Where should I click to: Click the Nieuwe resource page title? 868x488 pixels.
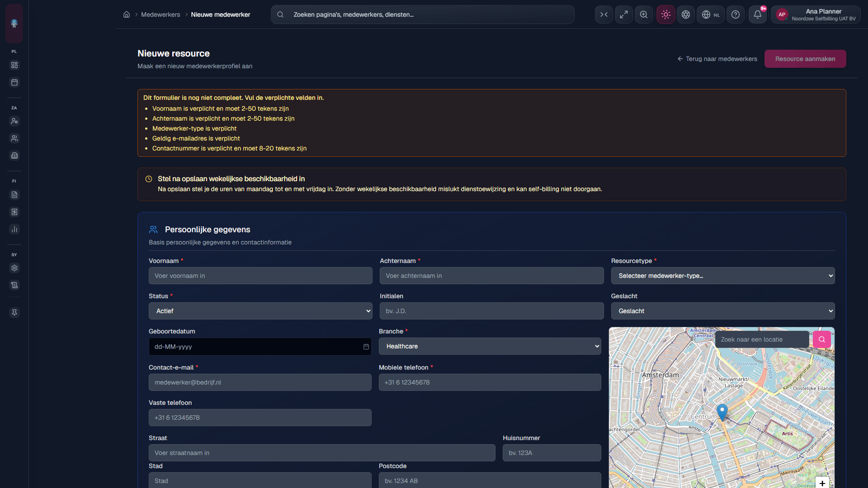(174, 53)
